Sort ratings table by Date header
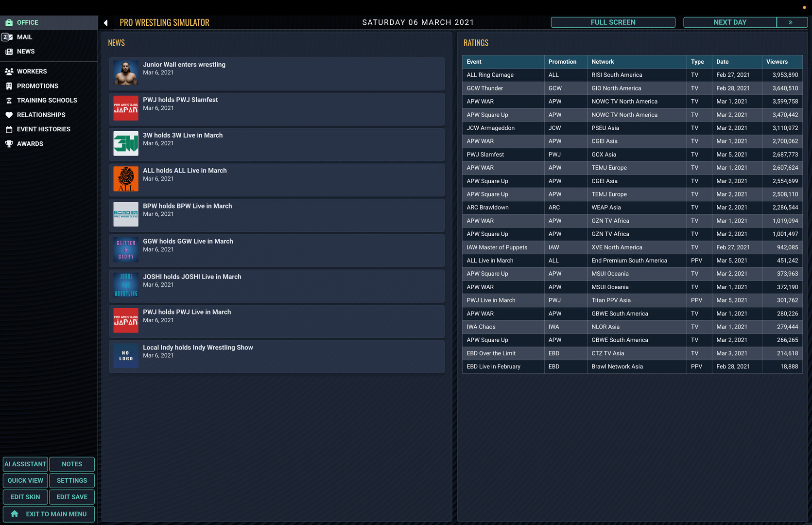The image size is (812, 525). pos(722,62)
